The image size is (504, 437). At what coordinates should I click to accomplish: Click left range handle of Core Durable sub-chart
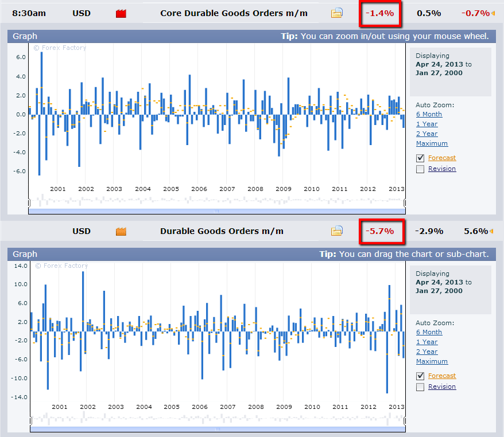coord(29,202)
